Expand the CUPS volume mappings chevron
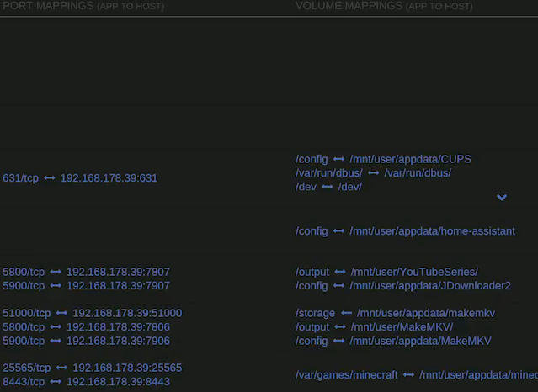The width and height of the screenshot is (538, 392). tap(502, 197)
